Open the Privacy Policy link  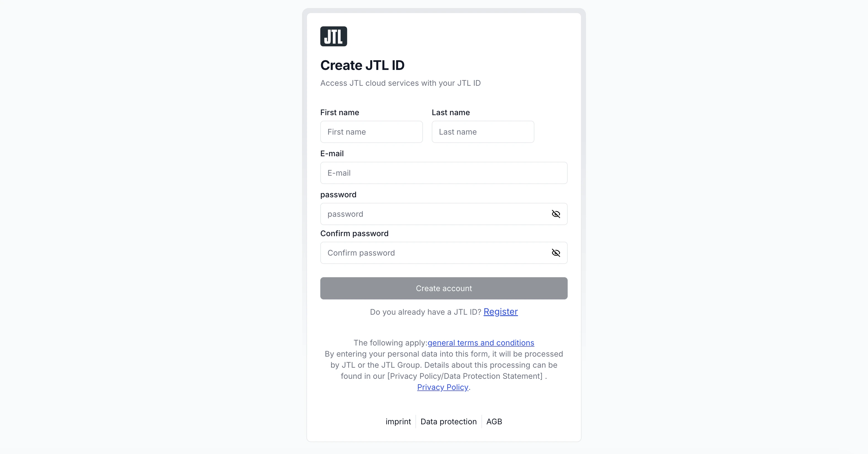point(442,387)
